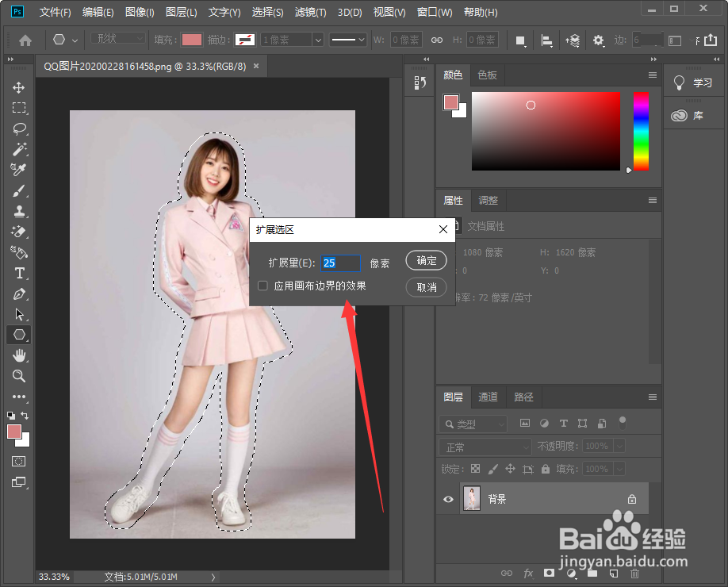Select the Type tool

pyautogui.click(x=19, y=273)
